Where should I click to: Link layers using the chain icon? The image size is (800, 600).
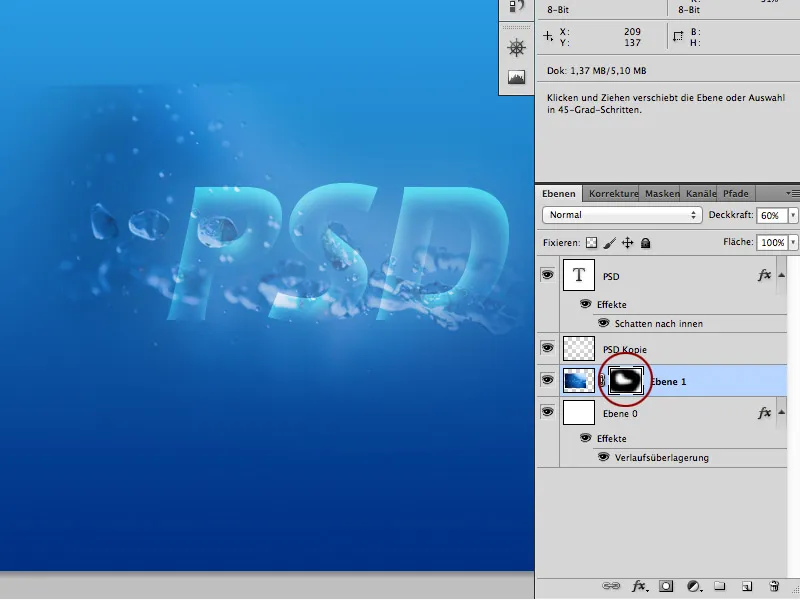tap(613, 586)
